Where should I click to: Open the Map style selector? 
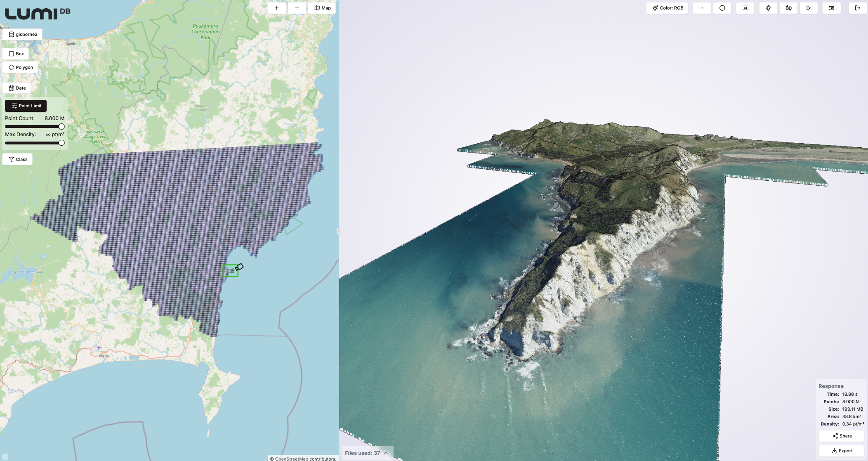(x=322, y=8)
